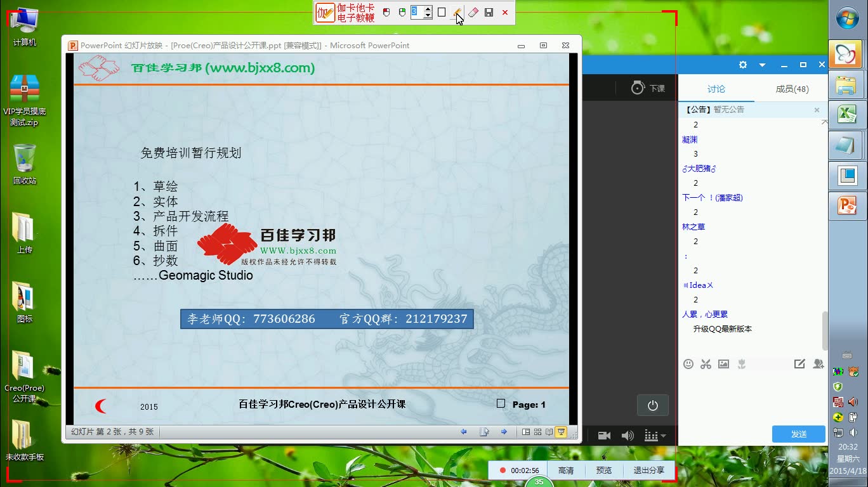Open the 计算机 desktop icon
The height and width of the screenshot is (487, 868).
click(25, 27)
